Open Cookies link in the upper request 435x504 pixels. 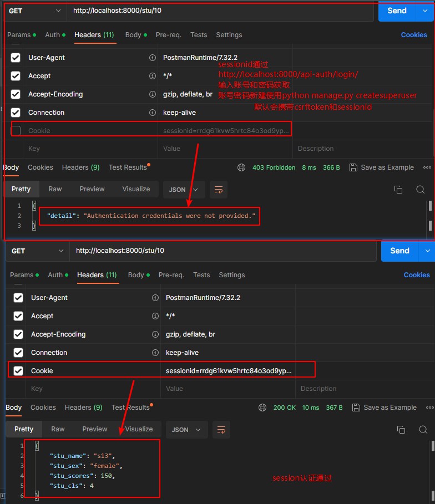(414, 35)
